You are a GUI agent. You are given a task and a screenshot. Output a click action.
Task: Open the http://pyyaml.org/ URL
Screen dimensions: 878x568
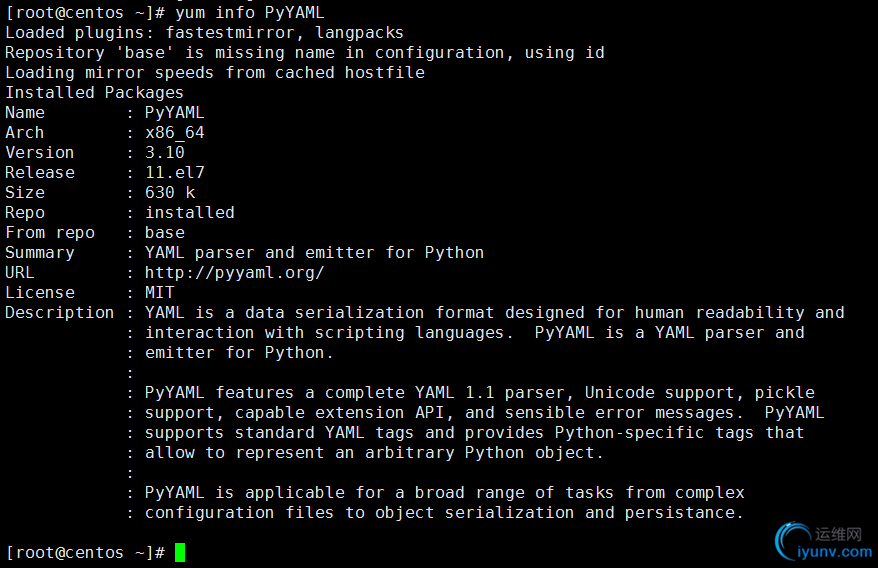point(234,272)
